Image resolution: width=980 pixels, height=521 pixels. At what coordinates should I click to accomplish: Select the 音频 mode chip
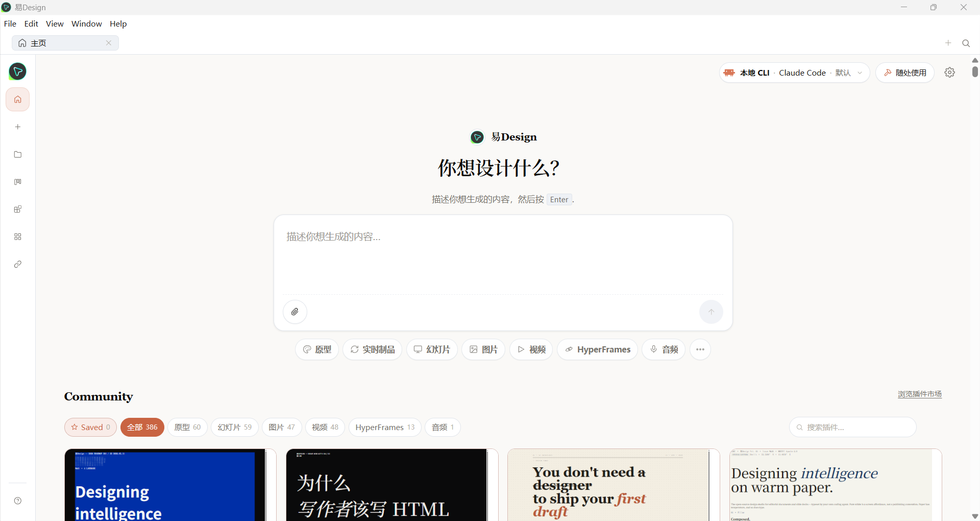coord(664,349)
